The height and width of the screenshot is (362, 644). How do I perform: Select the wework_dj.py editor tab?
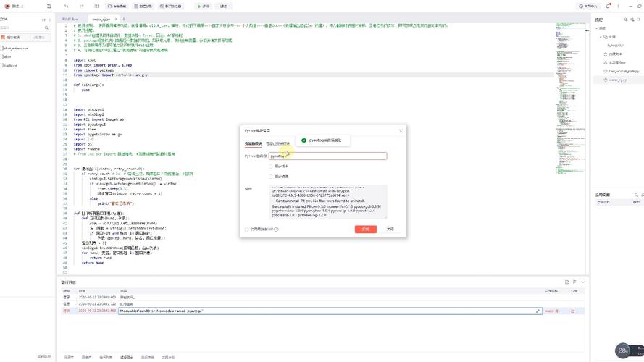click(101, 19)
